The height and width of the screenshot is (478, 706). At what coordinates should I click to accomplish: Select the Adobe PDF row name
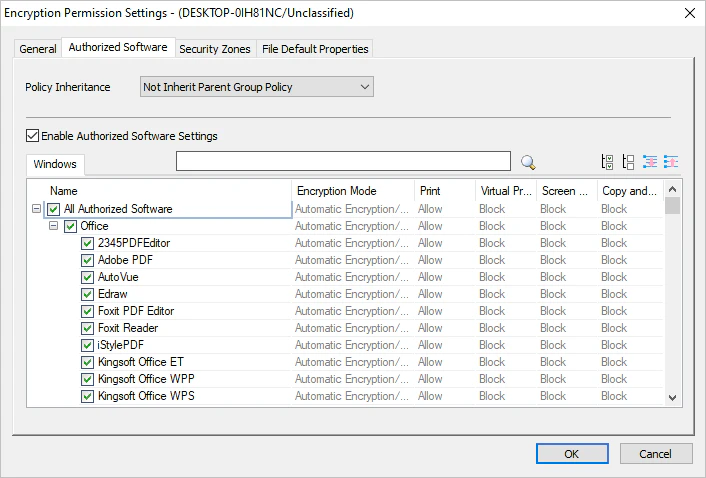(x=125, y=260)
